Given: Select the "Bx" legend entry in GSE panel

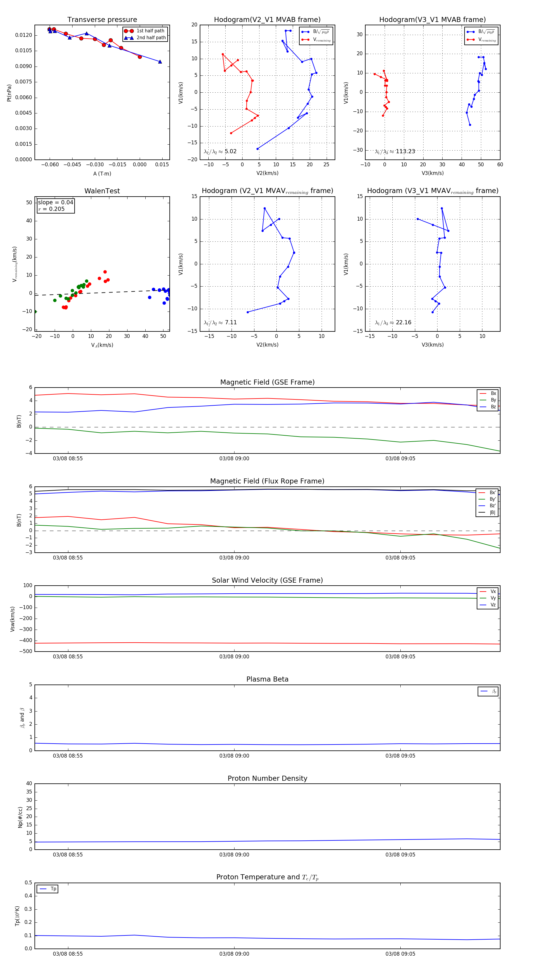Looking at the screenshot, I should coord(488,393).
